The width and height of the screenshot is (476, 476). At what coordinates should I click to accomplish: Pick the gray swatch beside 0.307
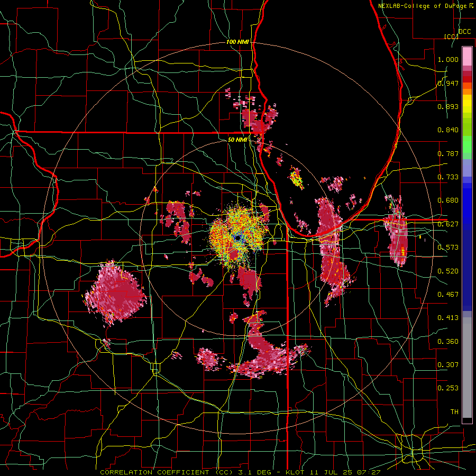[x=467, y=368]
